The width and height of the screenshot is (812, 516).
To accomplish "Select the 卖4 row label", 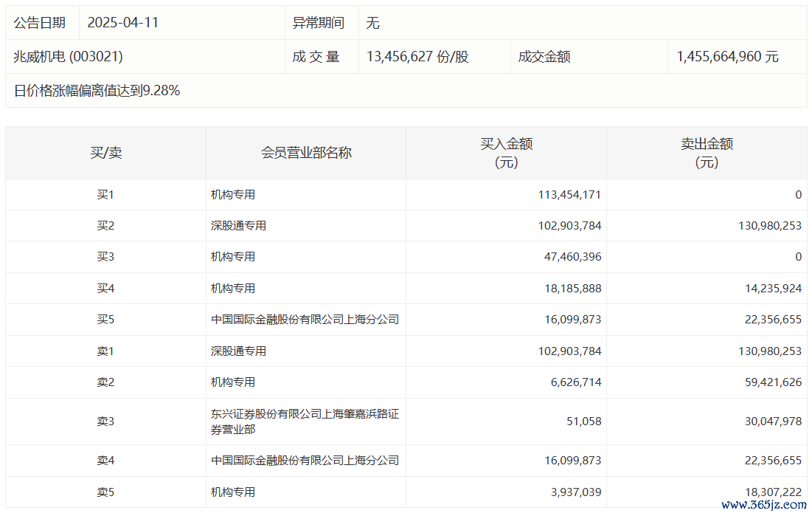I will (105, 461).
